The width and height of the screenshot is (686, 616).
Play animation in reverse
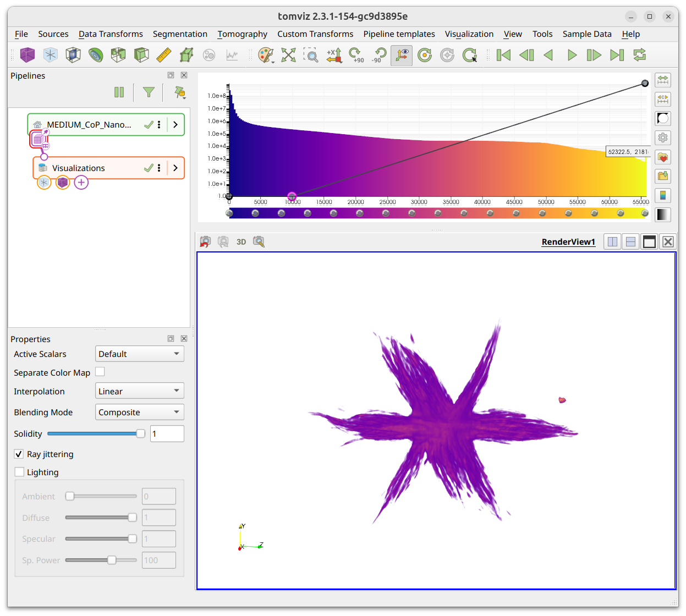tap(548, 55)
